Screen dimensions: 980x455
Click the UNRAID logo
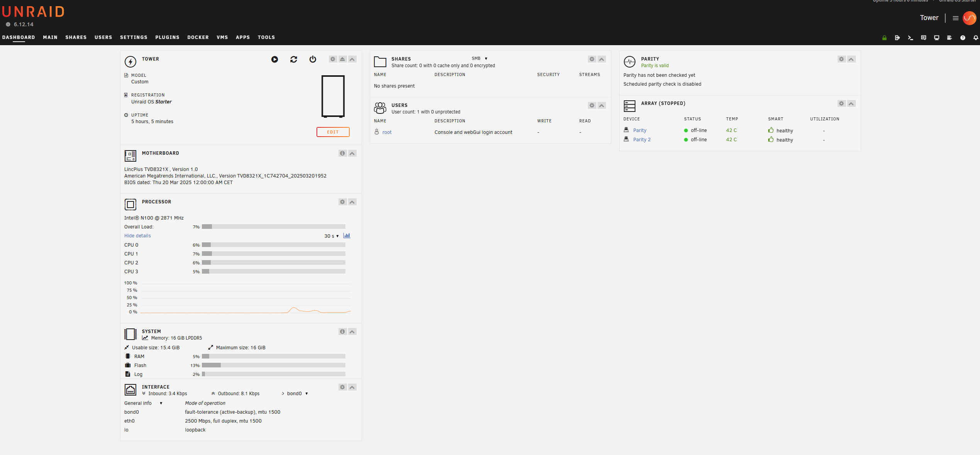(x=33, y=12)
